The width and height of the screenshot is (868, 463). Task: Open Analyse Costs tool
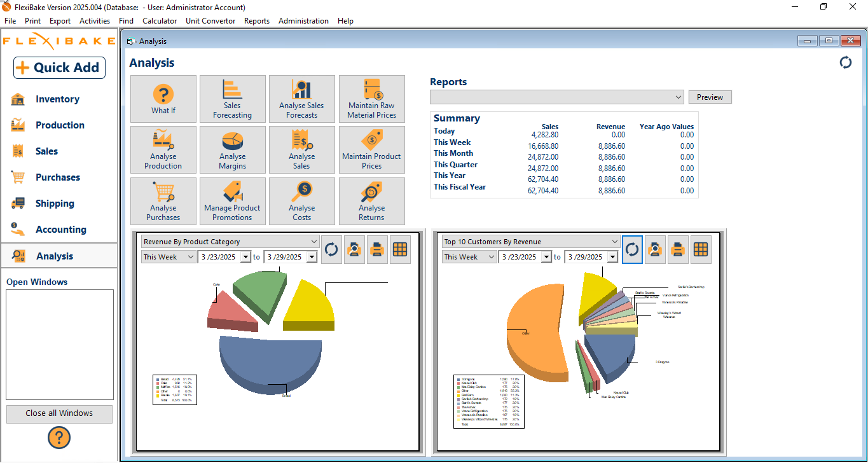(x=302, y=201)
